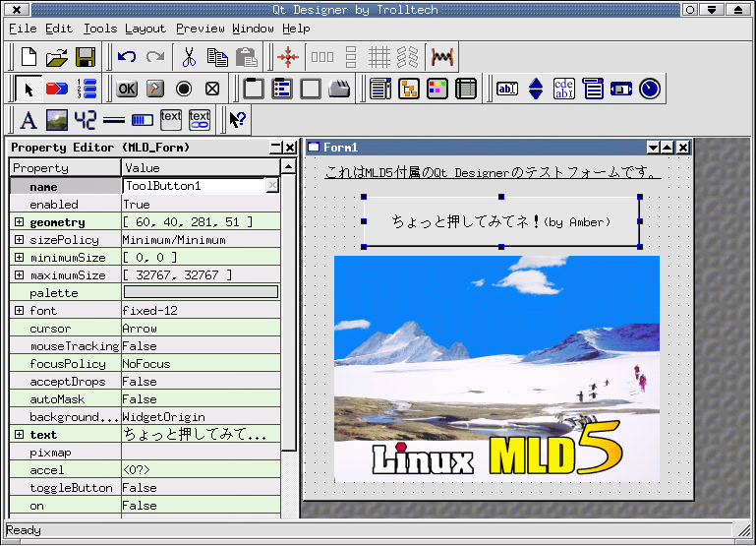Pick the Slider widget
Viewport: 756px width, 546px height.
click(x=621, y=90)
